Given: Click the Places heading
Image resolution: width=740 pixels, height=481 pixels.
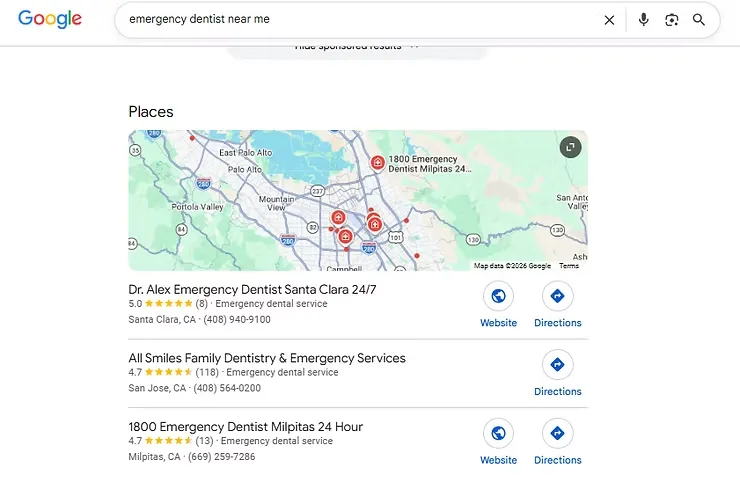Looking at the screenshot, I should click(151, 112).
